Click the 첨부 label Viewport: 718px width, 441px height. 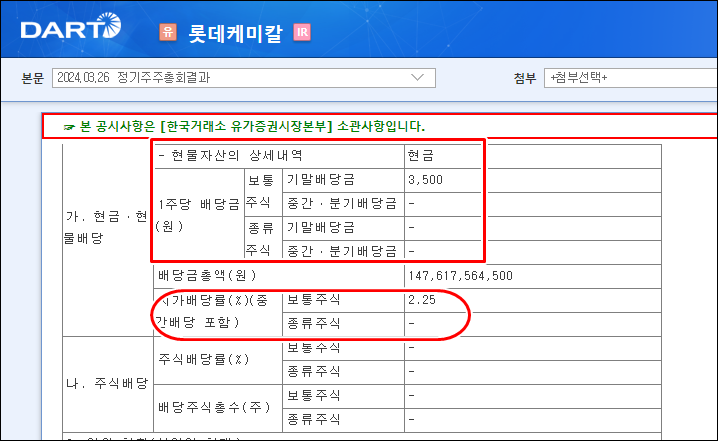click(x=525, y=78)
